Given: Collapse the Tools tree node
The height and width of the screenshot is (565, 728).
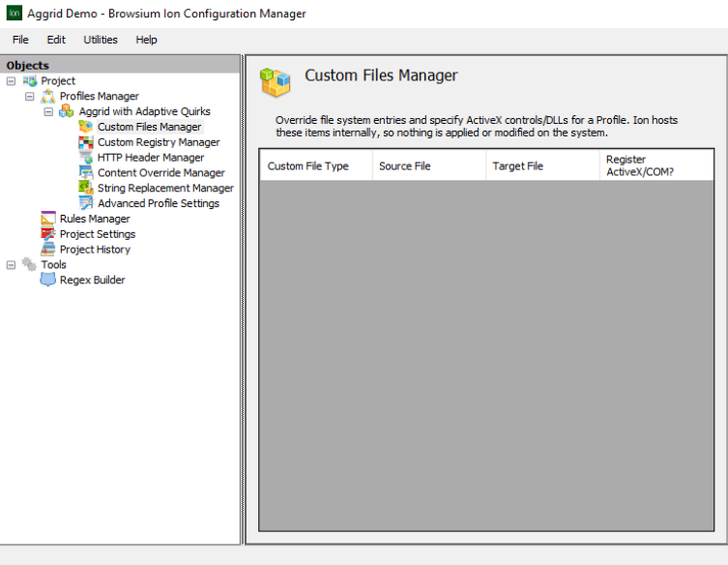Looking at the screenshot, I should click(12, 265).
